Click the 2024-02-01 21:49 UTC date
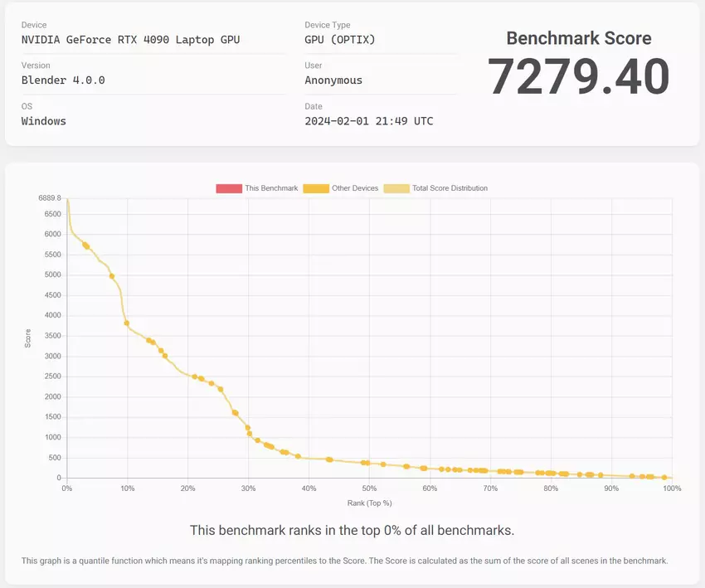The width and height of the screenshot is (705, 588). pos(369,121)
